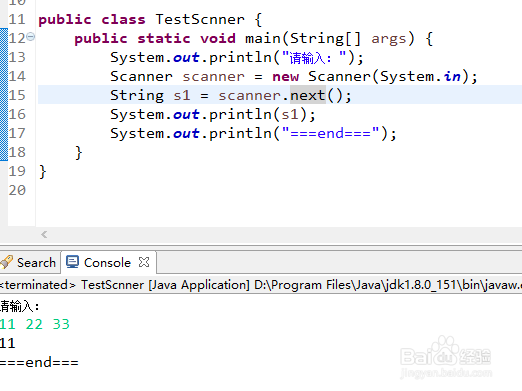Click the "请输入:" string literal
The width and height of the screenshot is (522, 391).
pos(314,58)
